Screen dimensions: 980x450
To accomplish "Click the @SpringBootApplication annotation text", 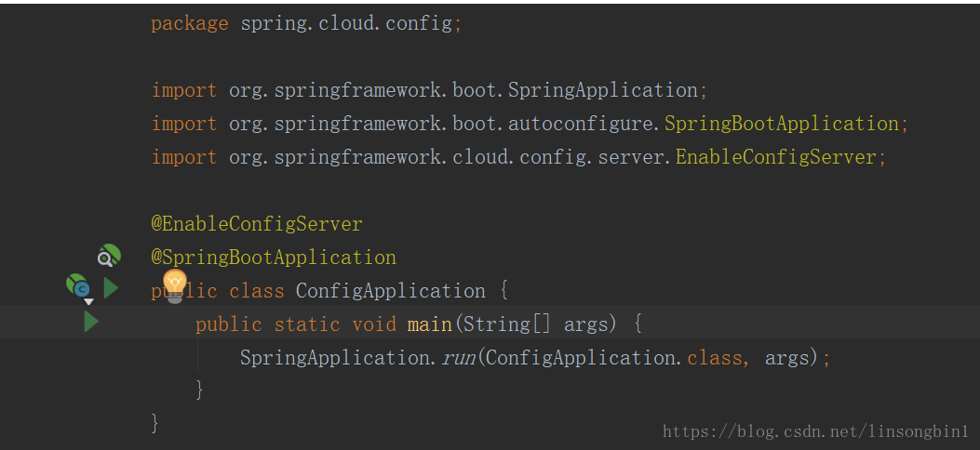I will click(274, 258).
